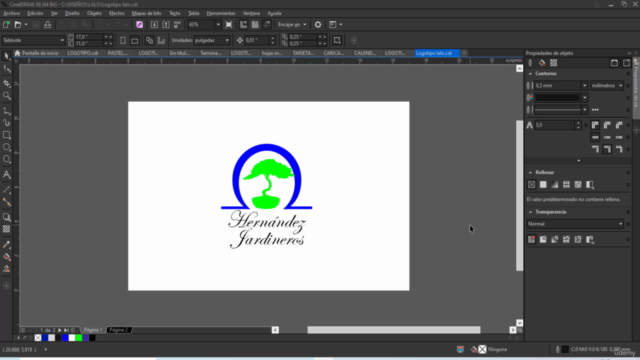Open the zoom level dropdown
640x360 pixels.
[218, 24]
